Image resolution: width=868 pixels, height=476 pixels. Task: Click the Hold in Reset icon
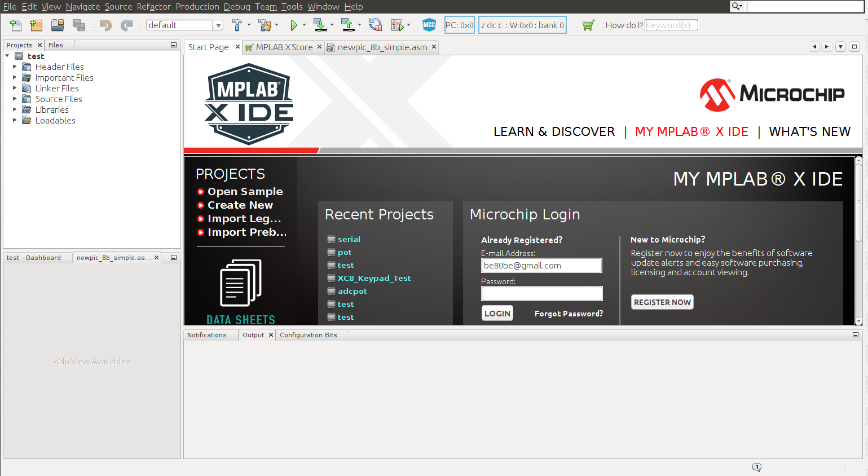coord(375,25)
